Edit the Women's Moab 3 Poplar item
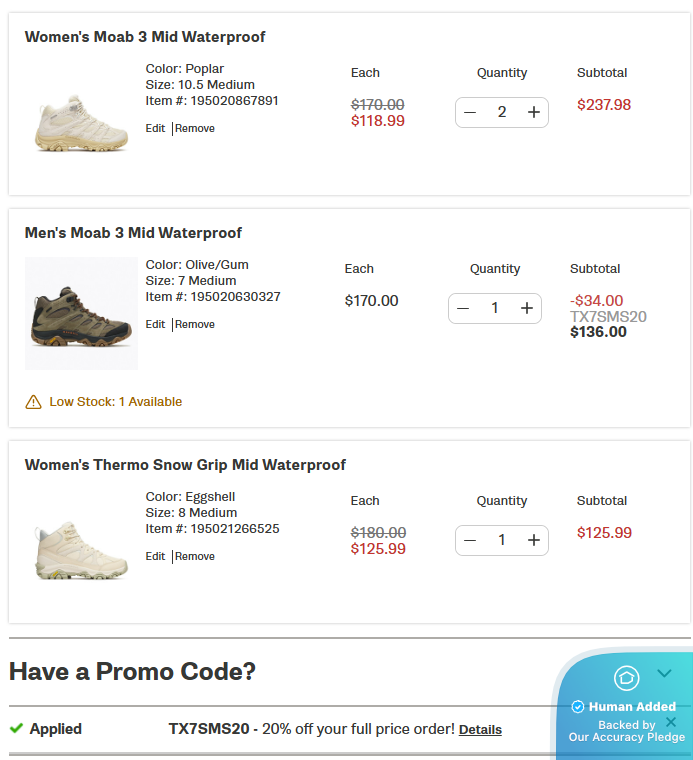Viewport: 693px width, 760px height. [x=155, y=129]
